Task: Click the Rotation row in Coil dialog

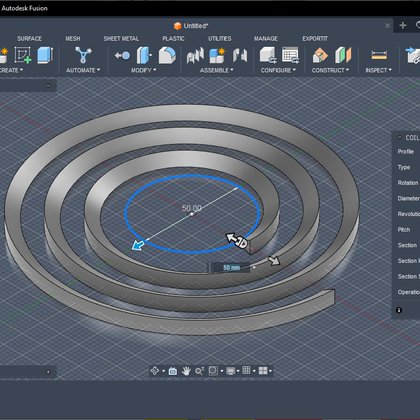Action: pos(407,183)
